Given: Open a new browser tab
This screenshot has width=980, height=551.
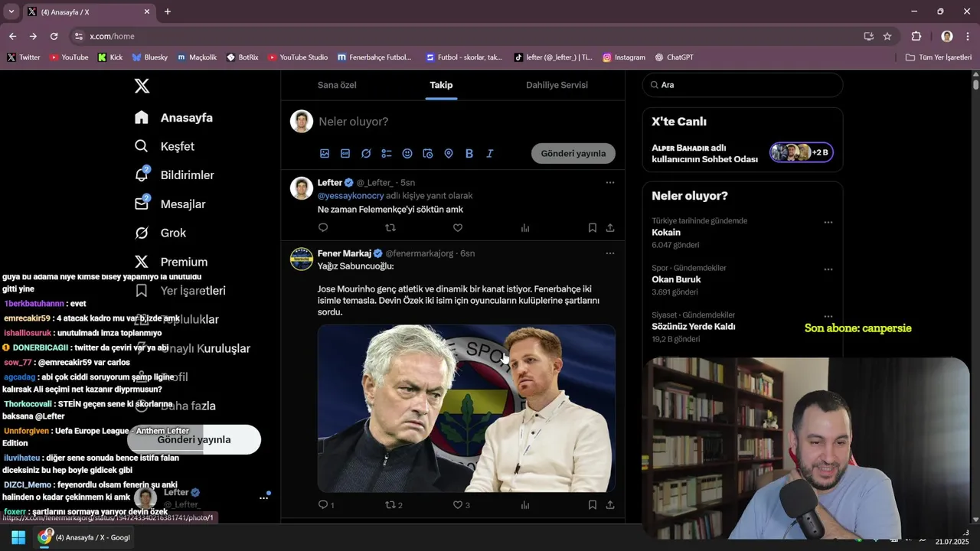Looking at the screenshot, I should pos(168,11).
